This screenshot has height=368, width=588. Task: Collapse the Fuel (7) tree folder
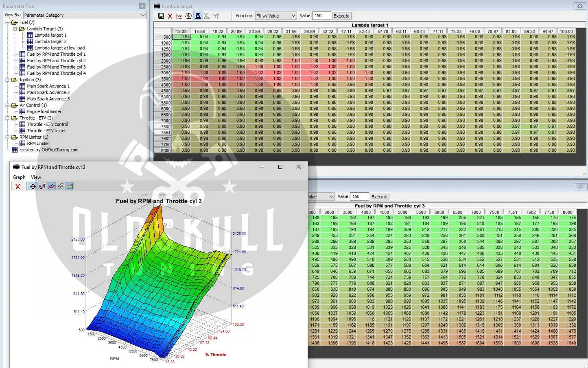tap(8, 22)
